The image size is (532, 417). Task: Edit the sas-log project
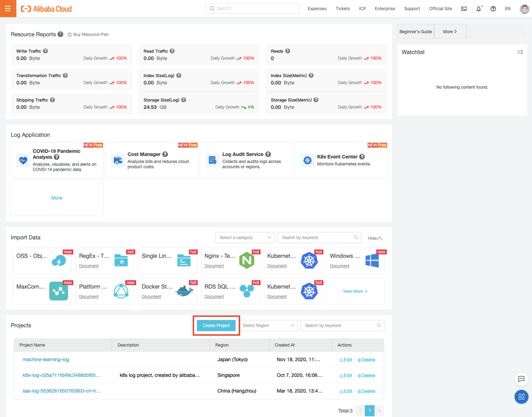click(346, 391)
